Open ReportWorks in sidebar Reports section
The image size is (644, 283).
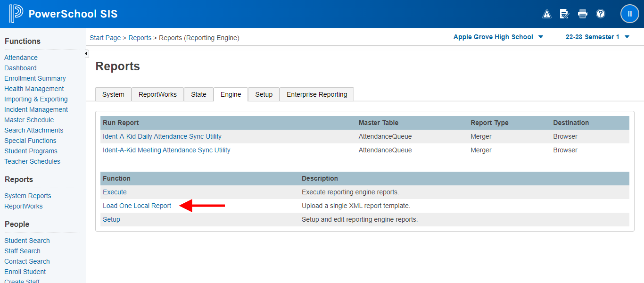pos(23,206)
